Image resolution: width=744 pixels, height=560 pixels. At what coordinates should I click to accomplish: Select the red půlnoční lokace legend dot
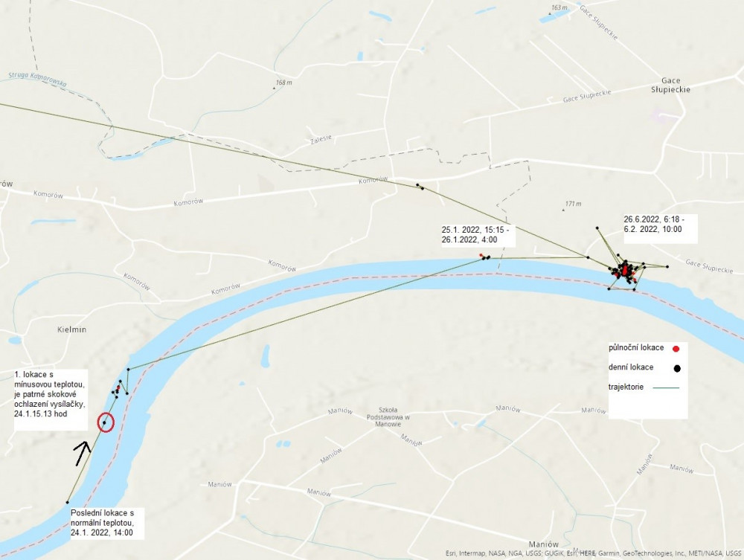pyautogui.click(x=676, y=349)
